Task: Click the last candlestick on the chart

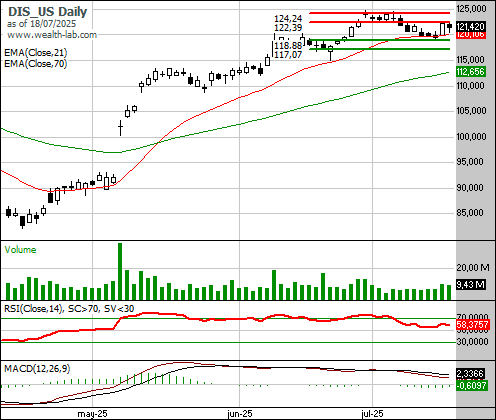Action: [x=449, y=27]
